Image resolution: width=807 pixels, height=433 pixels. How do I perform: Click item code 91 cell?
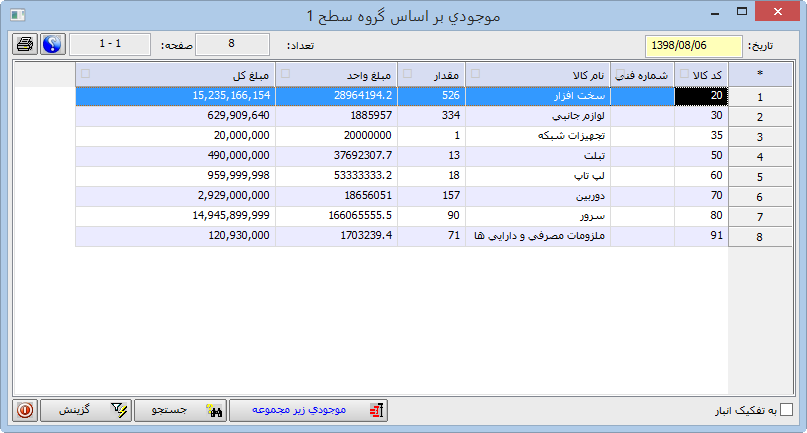coord(701,236)
